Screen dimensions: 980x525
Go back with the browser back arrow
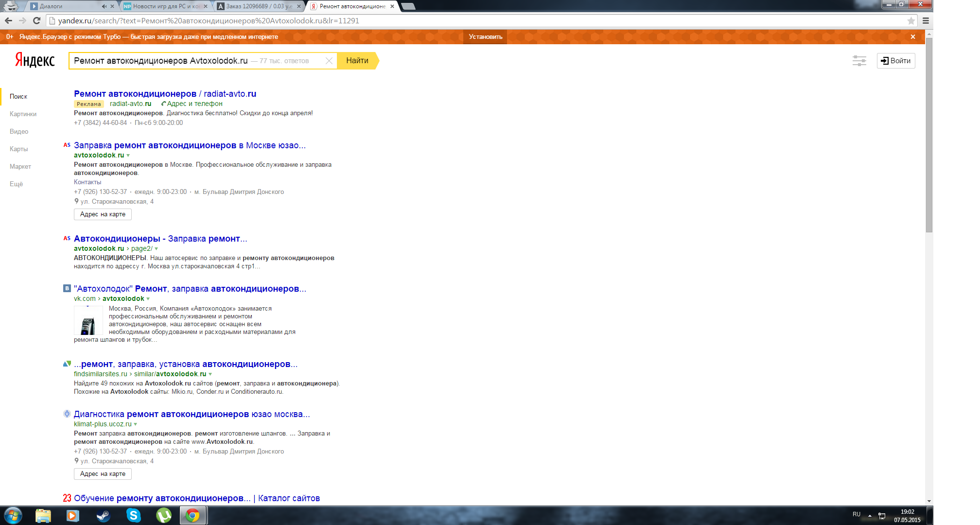pos(8,20)
